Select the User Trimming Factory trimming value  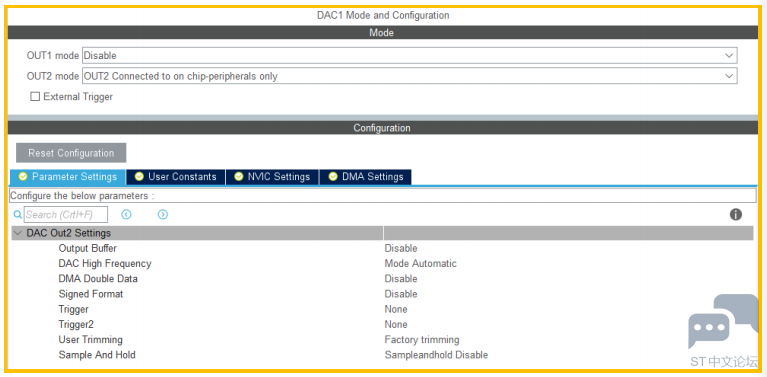click(422, 339)
